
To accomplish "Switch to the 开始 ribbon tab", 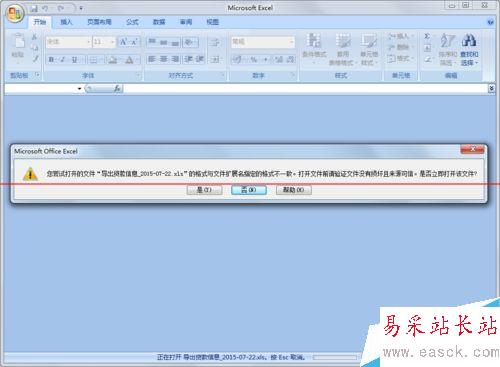I will pos(40,22).
